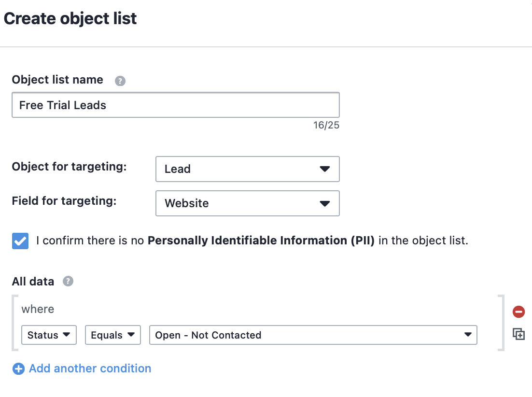
Task: Open the Open - Not Contacted value dropdown
Action: pos(313,335)
